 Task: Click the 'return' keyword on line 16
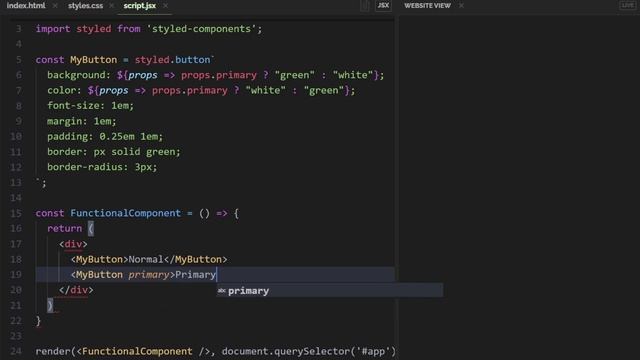(x=64, y=229)
